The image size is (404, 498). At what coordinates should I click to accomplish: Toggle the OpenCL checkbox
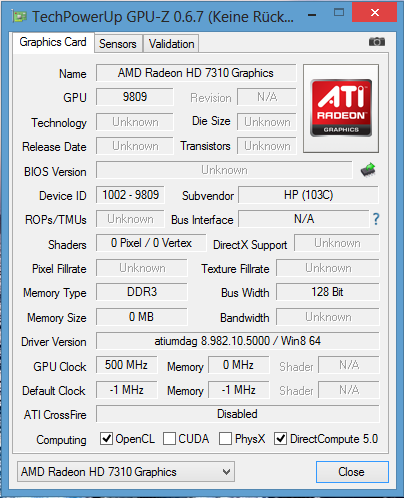click(x=107, y=439)
